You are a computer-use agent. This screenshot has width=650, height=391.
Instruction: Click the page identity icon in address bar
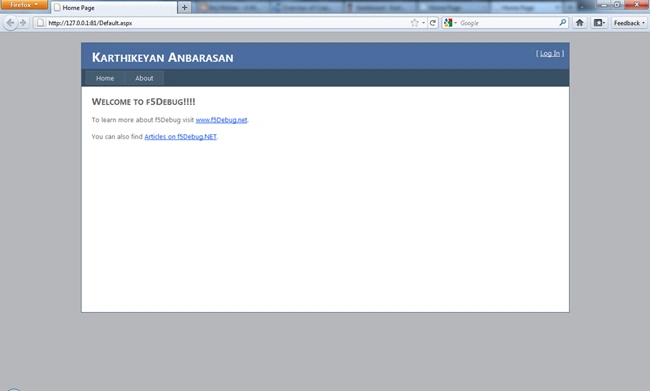40,23
